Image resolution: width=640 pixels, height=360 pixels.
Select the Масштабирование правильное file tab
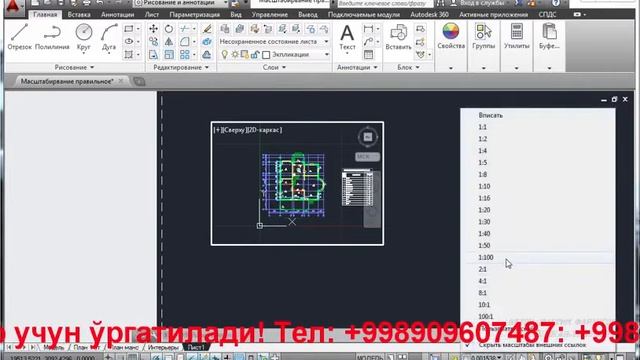coord(67,81)
